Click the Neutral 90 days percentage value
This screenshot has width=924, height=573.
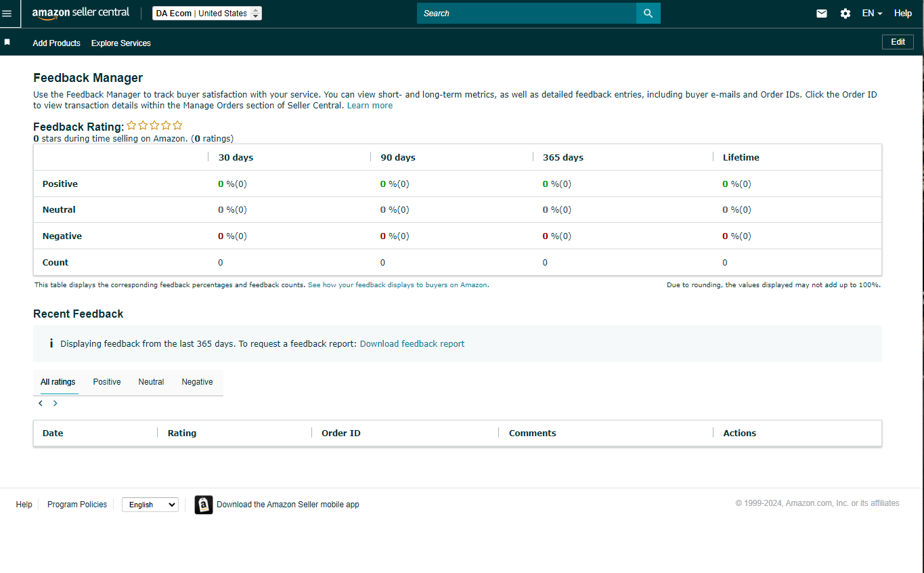pyautogui.click(x=395, y=209)
